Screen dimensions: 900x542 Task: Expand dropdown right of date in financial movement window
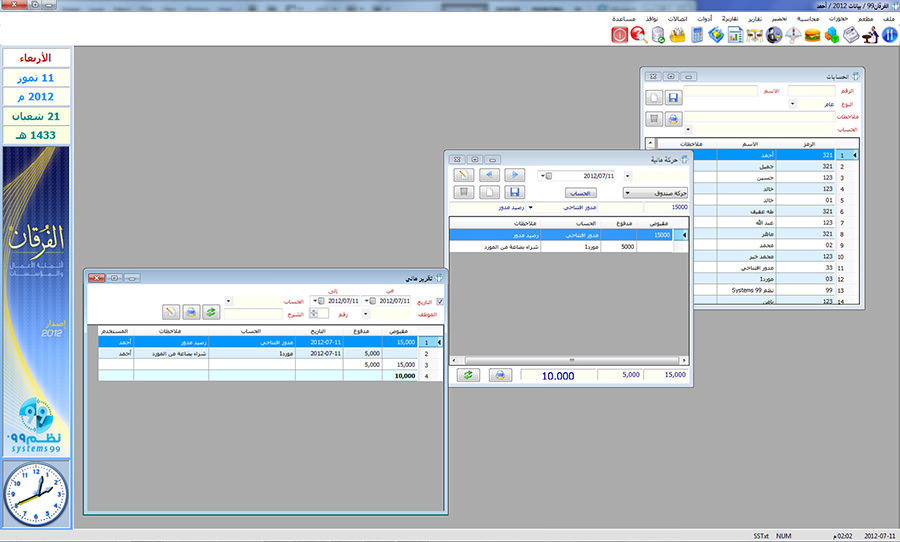click(627, 176)
